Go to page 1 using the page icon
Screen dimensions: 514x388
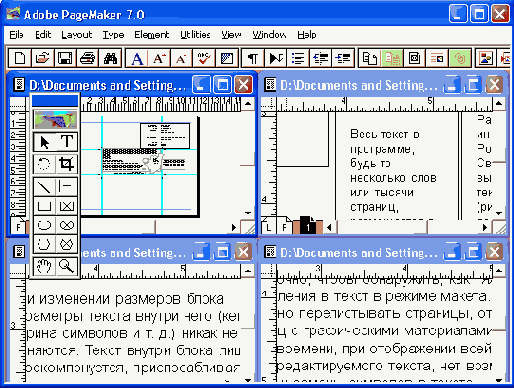coord(308,225)
